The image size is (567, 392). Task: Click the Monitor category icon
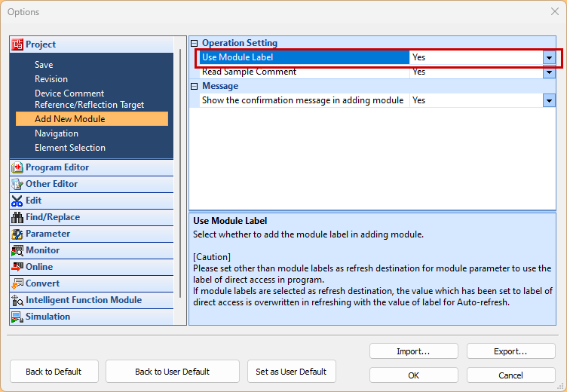point(17,250)
